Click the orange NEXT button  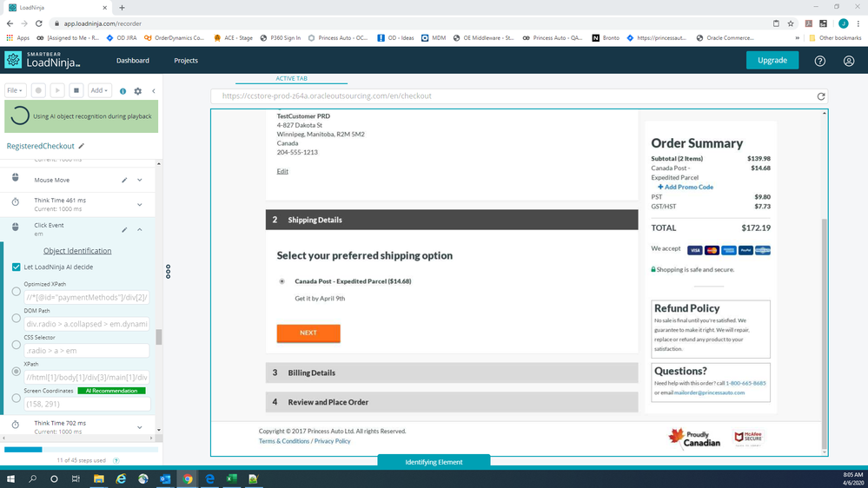308,333
